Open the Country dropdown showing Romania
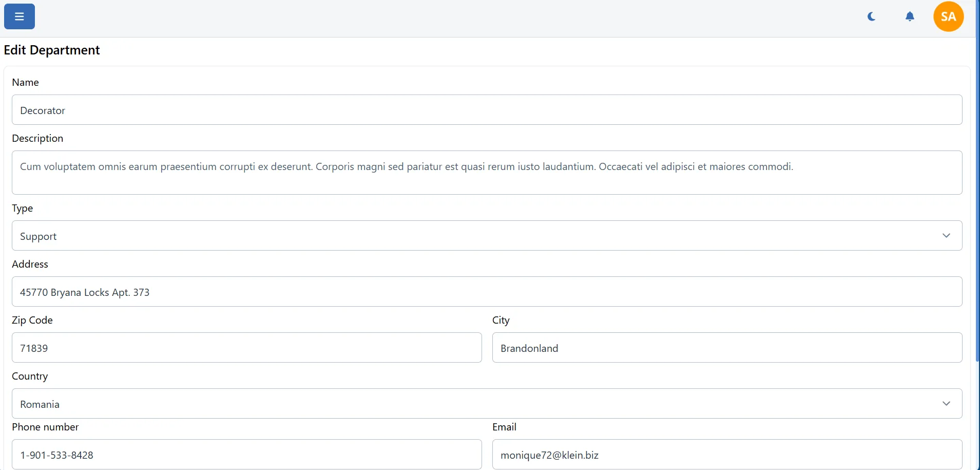Screen dimensions: 980x470 click(x=487, y=404)
